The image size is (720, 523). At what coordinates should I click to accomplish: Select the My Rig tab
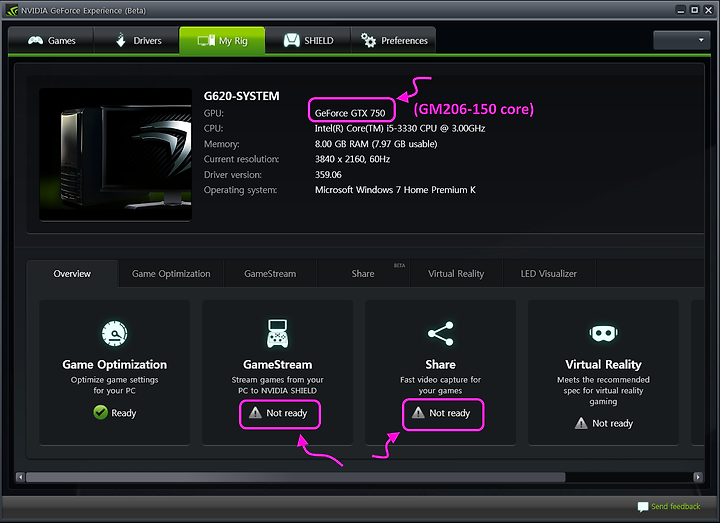pos(222,40)
